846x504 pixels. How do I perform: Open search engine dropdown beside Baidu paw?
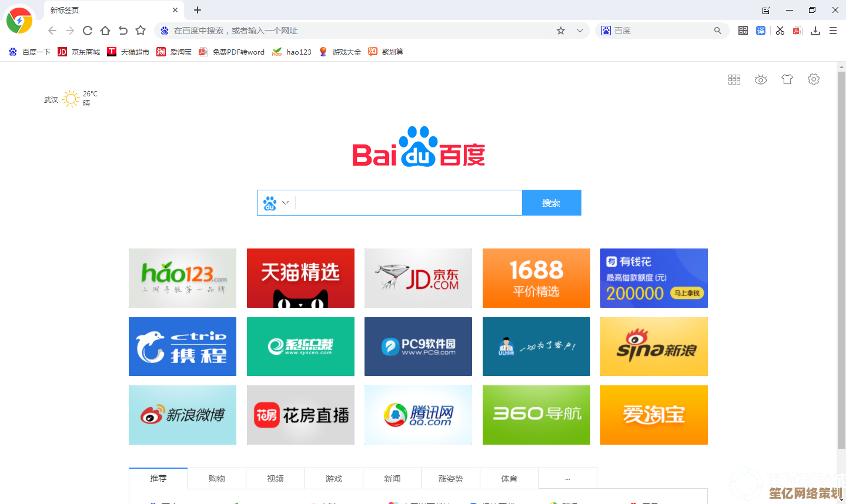(x=286, y=203)
